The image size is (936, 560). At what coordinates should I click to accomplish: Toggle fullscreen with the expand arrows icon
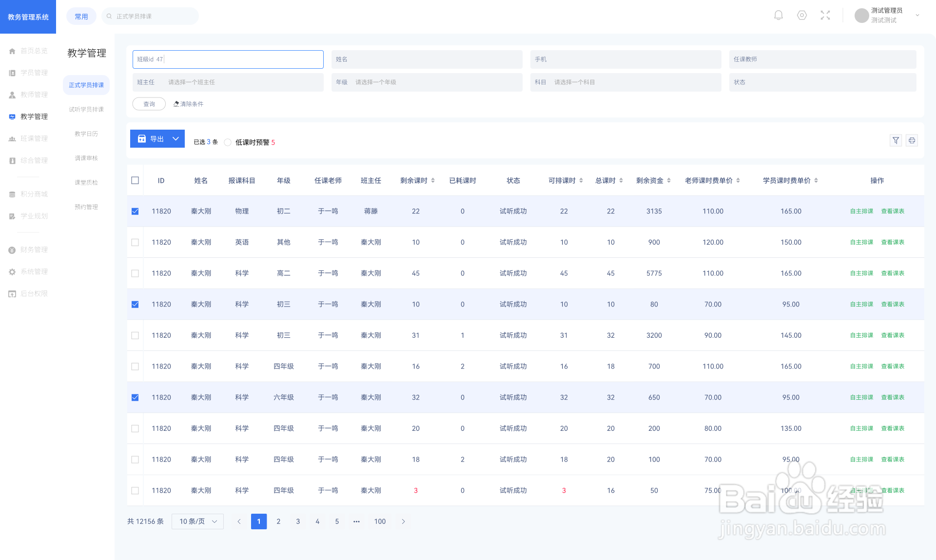(825, 16)
